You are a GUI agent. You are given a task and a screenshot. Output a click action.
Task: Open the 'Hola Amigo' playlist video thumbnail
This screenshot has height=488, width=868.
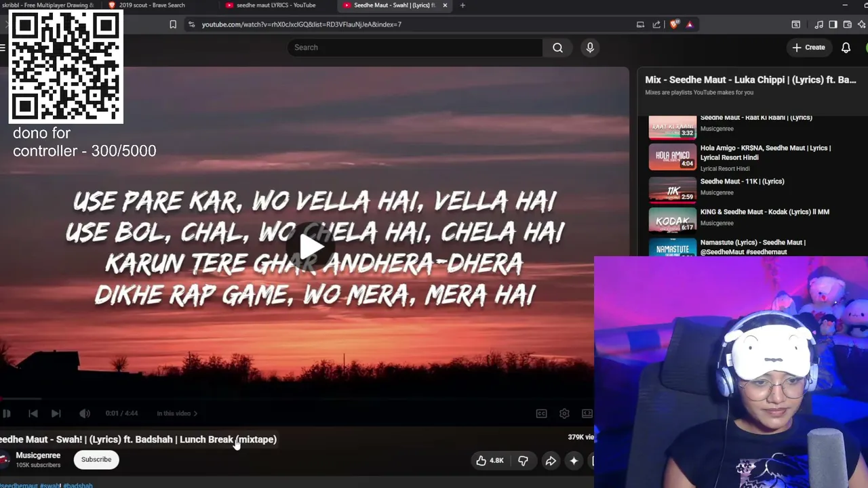click(673, 157)
